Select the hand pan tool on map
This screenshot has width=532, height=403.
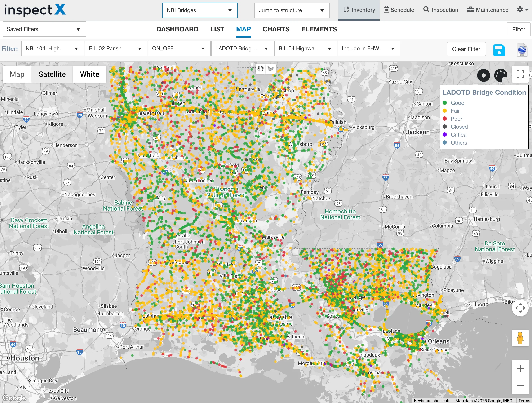point(261,69)
